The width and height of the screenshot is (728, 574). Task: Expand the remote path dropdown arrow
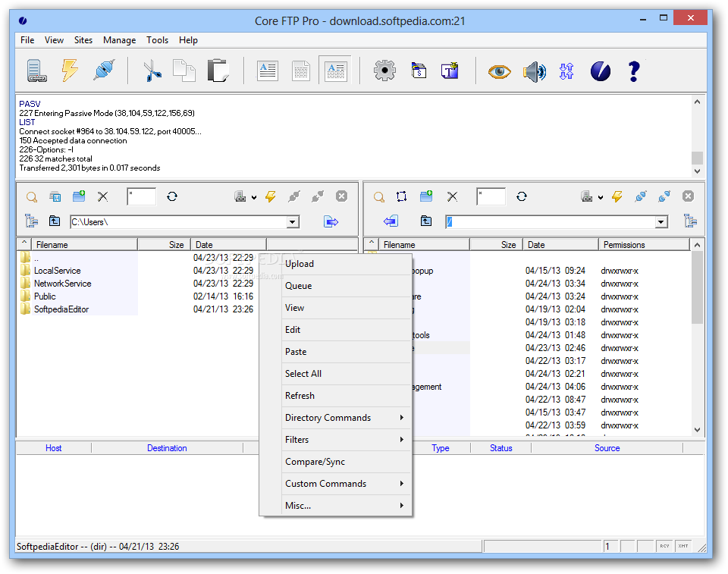(661, 222)
